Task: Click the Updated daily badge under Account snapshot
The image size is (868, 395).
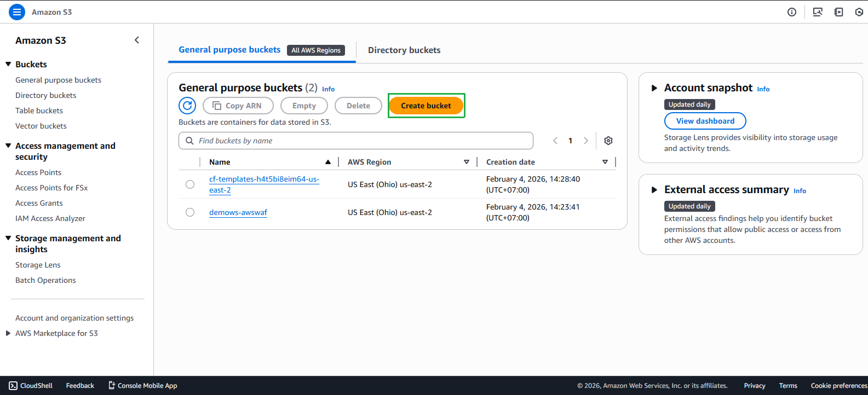Action: pos(689,104)
